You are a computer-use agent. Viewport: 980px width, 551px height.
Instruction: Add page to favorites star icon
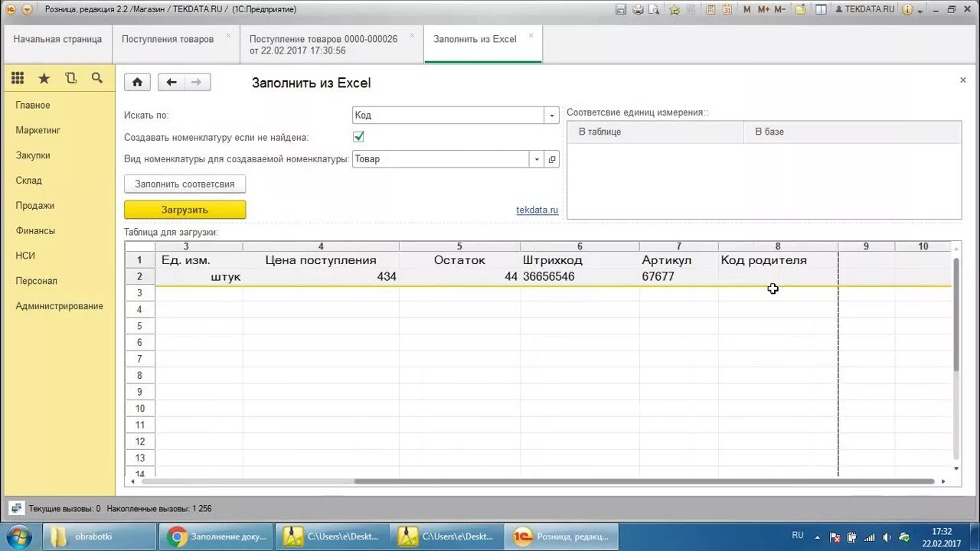(675, 9)
